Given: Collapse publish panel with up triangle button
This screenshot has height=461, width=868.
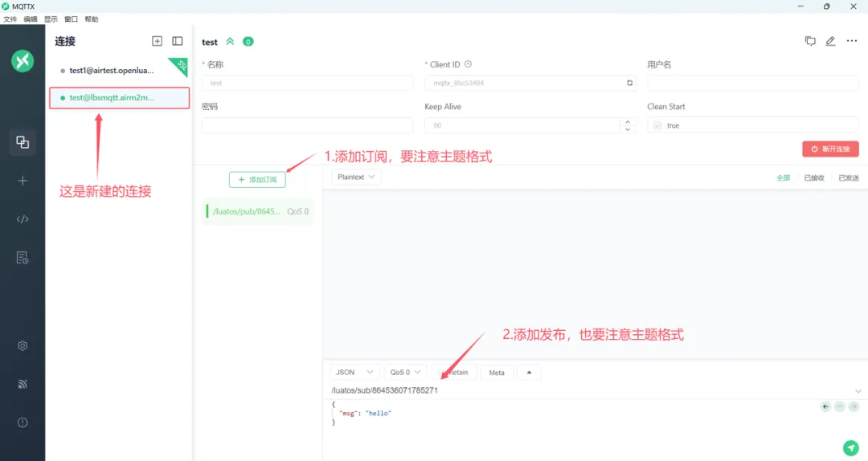Looking at the screenshot, I should [529, 373].
